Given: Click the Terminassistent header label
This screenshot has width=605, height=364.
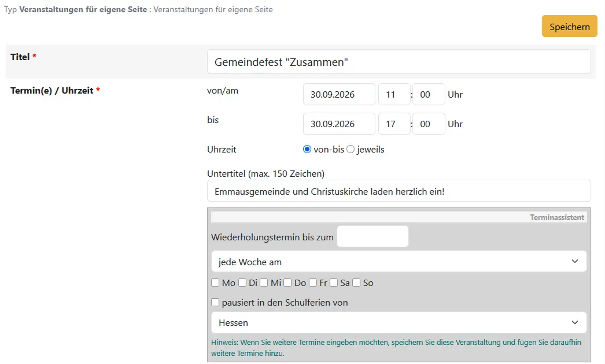Looking at the screenshot, I should click(557, 217).
